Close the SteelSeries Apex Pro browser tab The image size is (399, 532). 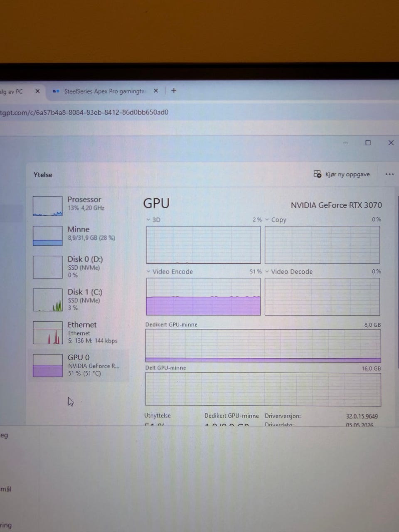156,91
